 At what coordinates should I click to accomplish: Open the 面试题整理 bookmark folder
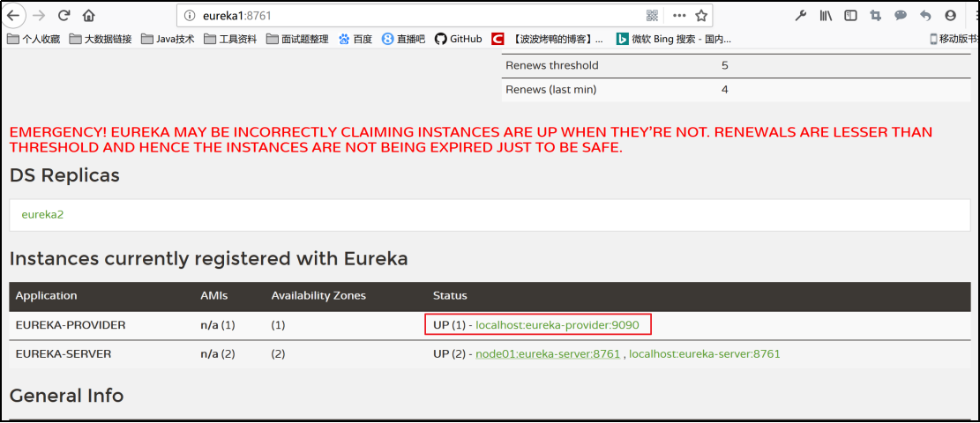(x=297, y=39)
